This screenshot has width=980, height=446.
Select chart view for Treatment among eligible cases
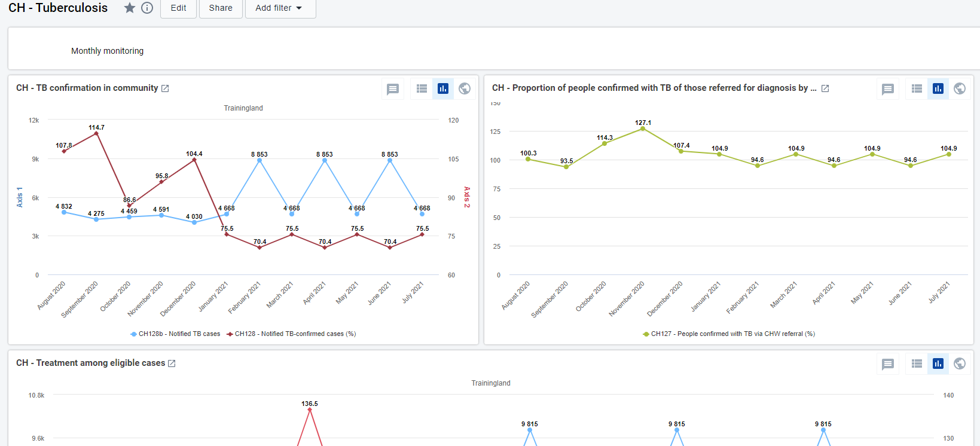pos(938,363)
